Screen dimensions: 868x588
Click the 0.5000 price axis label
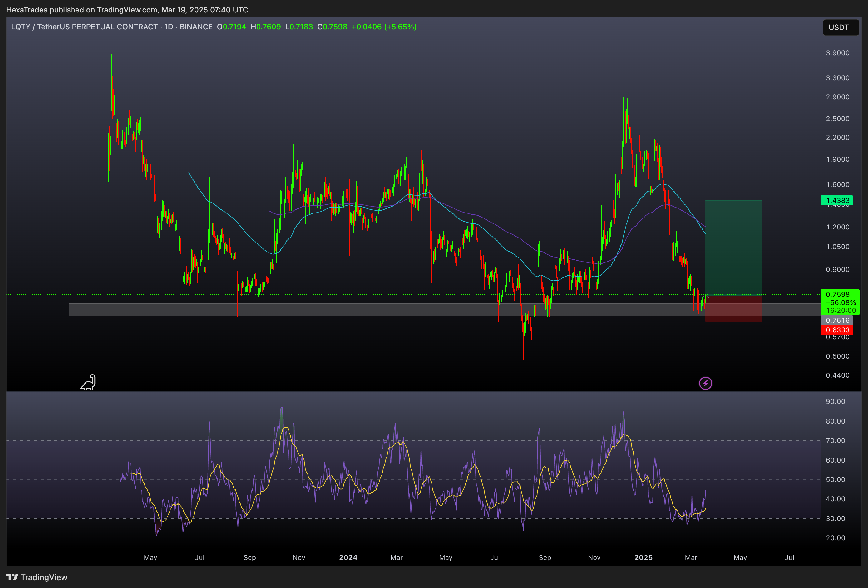837,356
